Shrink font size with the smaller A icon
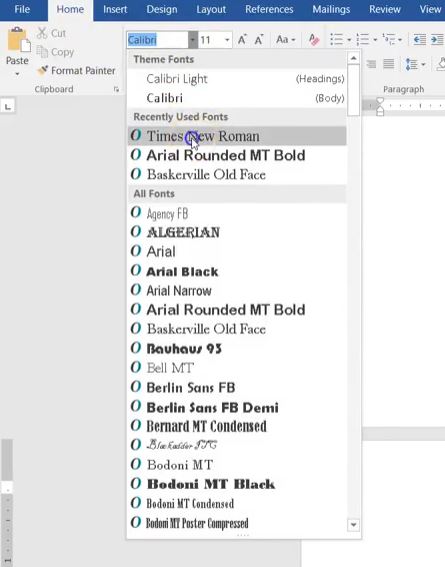Image resolution: width=445 pixels, height=567 pixels. tap(259, 39)
